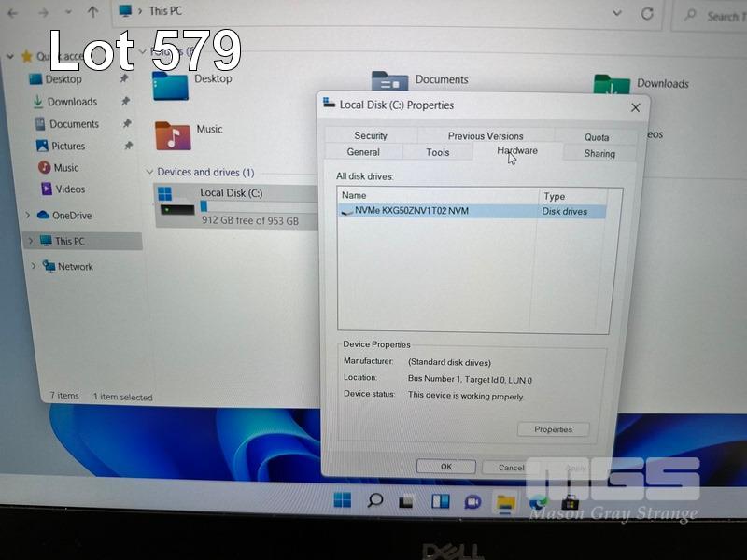Switch to the General tab
The image size is (747, 560).
tap(363, 152)
